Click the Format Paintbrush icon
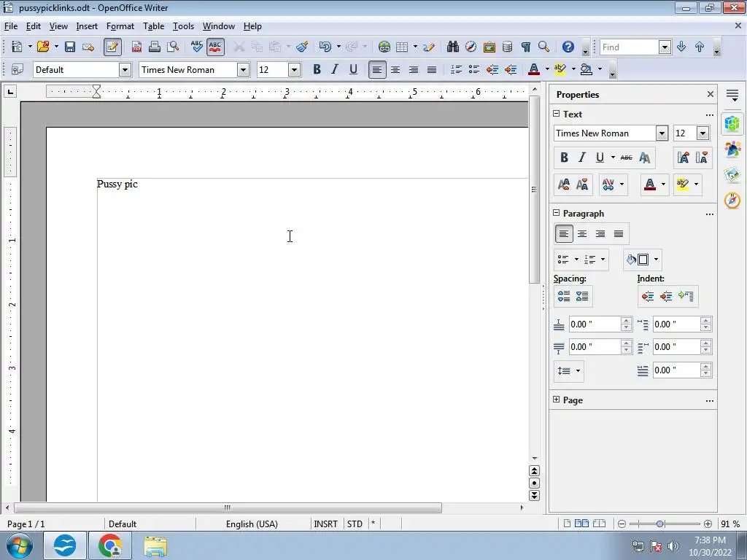The image size is (747, 560). coord(302,47)
